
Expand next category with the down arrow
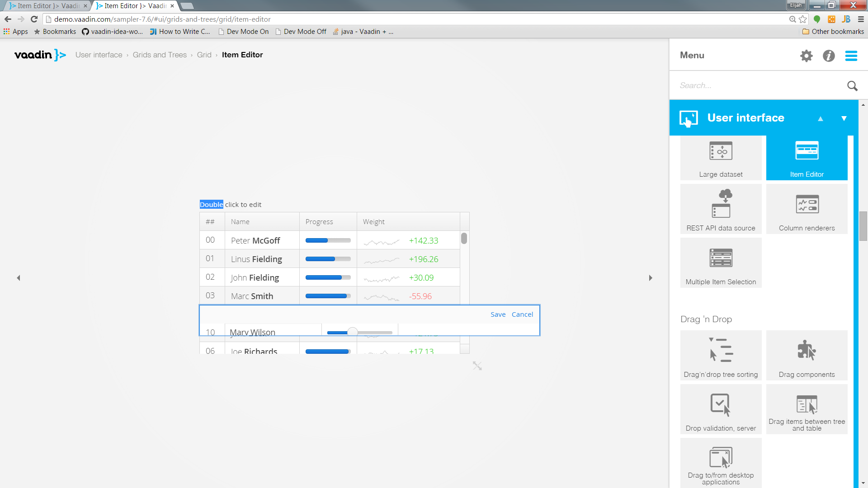[x=844, y=118]
